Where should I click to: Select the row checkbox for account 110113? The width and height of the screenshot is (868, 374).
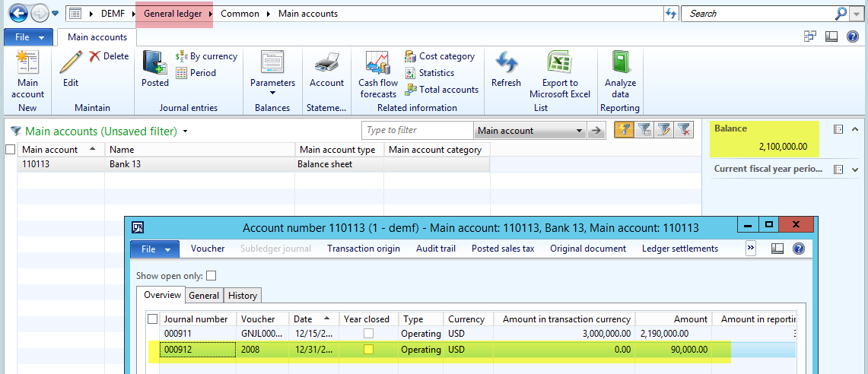(x=10, y=164)
